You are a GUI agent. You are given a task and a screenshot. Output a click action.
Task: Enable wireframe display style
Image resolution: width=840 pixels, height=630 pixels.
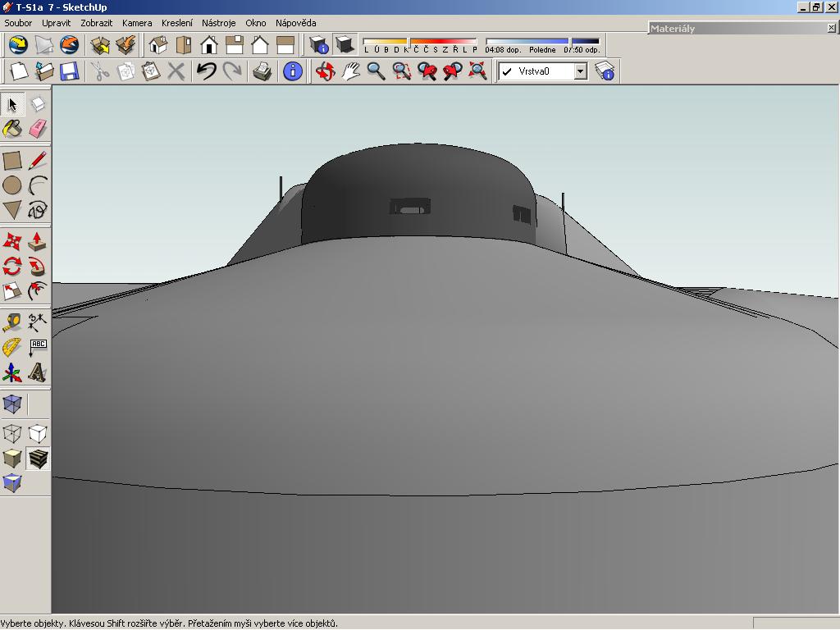pyautogui.click(x=12, y=433)
